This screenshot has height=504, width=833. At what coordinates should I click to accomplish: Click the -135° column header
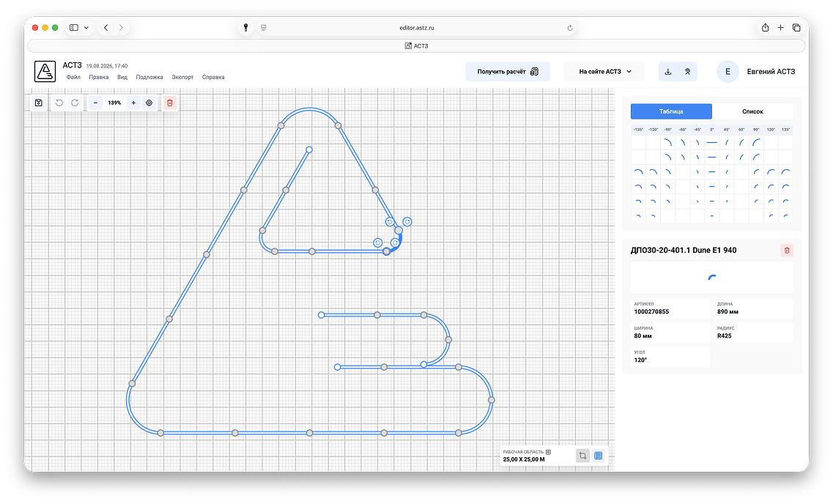tap(638, 130)
